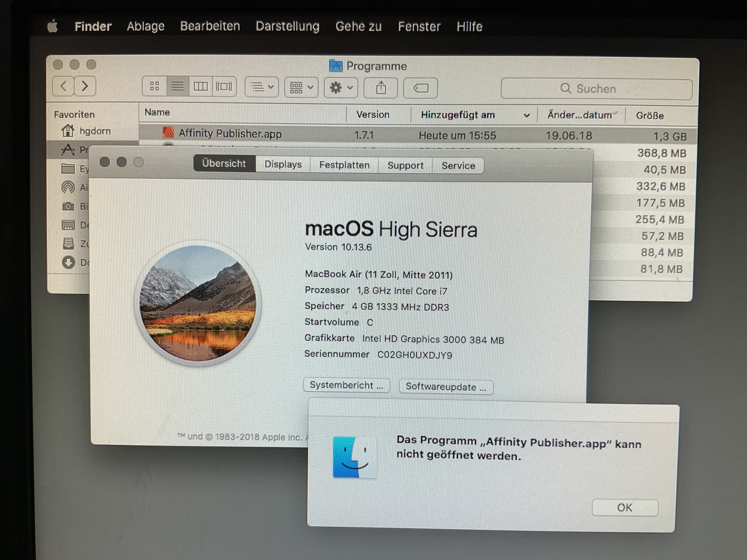Click the documents icon in Finder sidebar
747x560 pixels.
click(68, 243)
